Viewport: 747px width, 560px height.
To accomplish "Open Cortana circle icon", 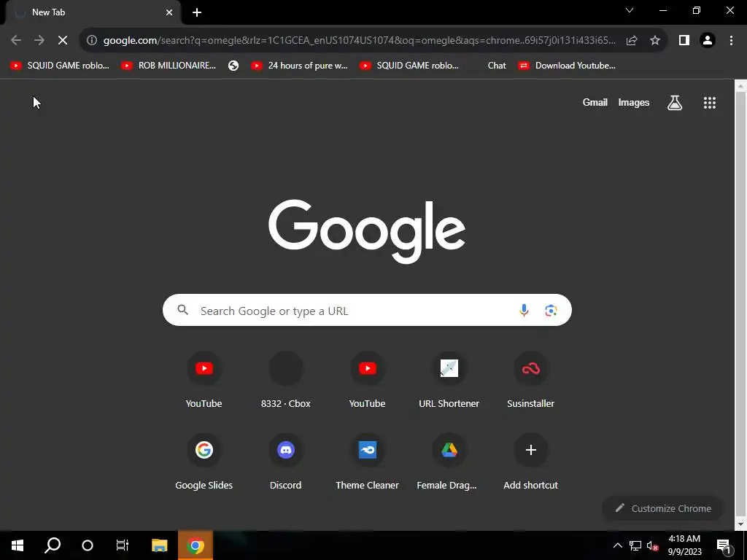I will coord(88,545).
